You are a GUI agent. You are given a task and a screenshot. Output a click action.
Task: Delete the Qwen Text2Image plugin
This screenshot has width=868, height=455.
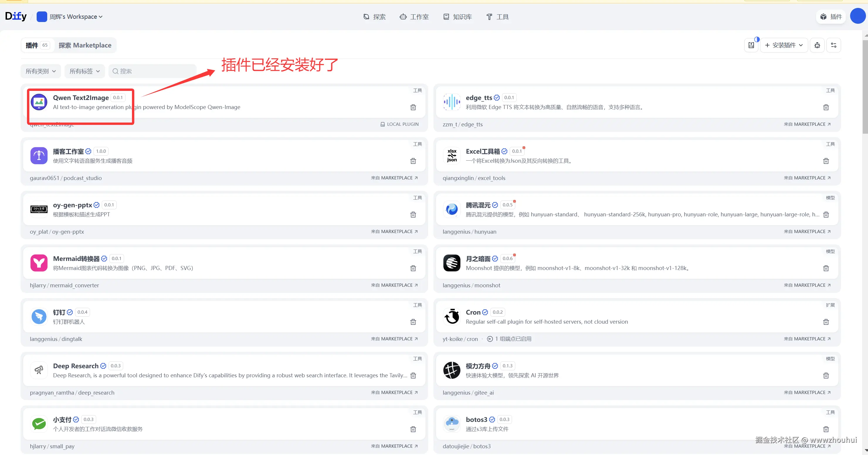click(413, 107)
